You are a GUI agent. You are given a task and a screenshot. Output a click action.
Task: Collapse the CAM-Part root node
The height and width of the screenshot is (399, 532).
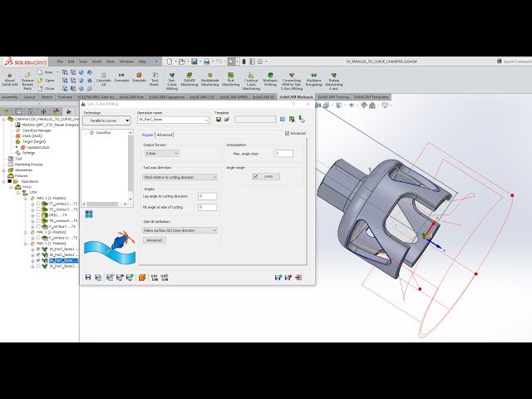pyautogui.click(x=4, y=119)
